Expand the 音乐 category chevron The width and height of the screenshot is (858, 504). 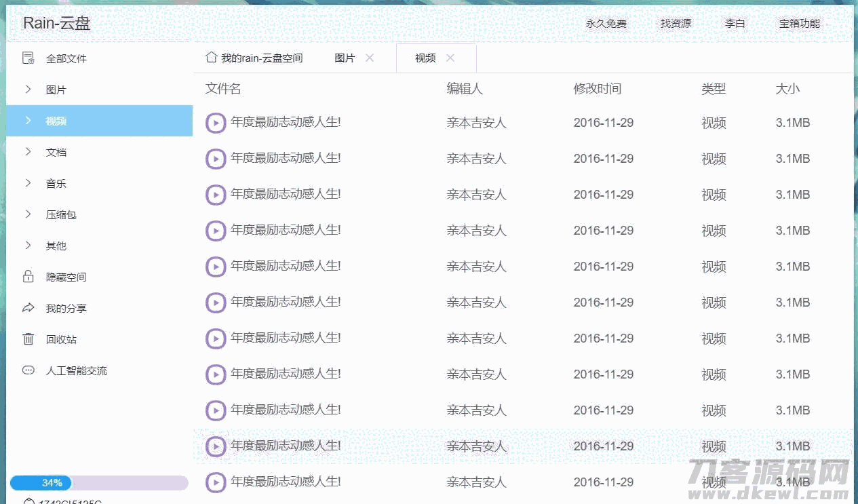28,183
